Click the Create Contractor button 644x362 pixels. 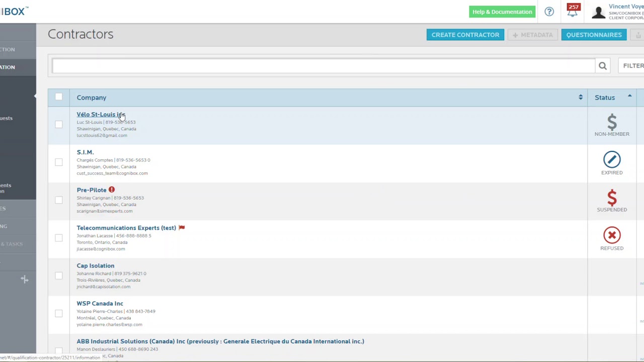coord(465,35)
